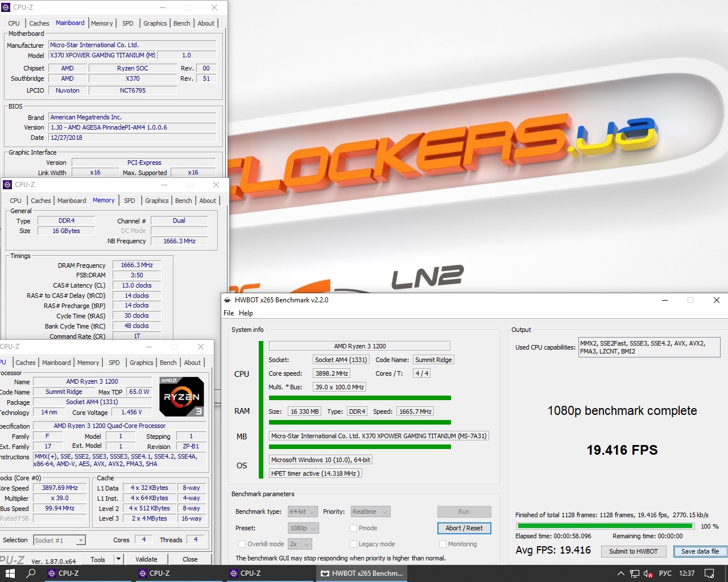Open About tab in CPU-Z CPU window

click(192, 363)
